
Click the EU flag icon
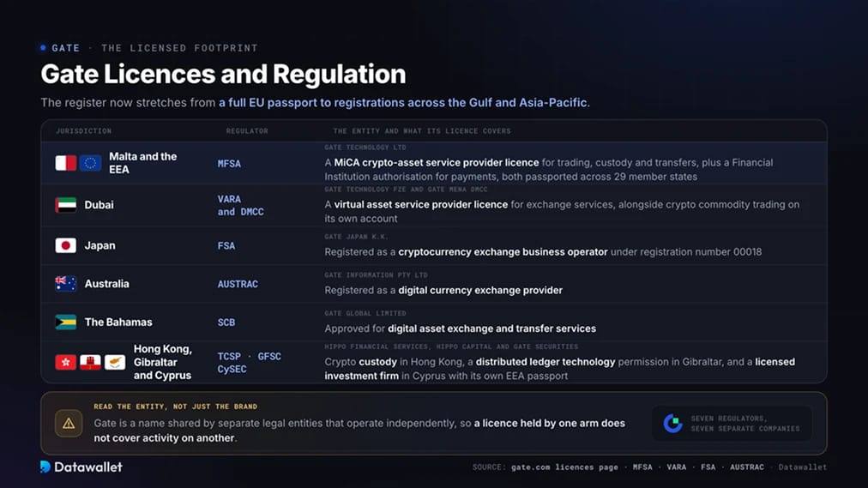tap(90, 163)
